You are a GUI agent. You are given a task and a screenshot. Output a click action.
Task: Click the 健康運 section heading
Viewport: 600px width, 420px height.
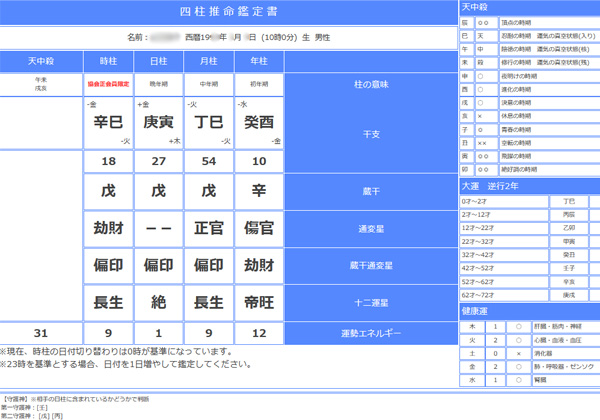pyautogui.click(x=530, y=311)
